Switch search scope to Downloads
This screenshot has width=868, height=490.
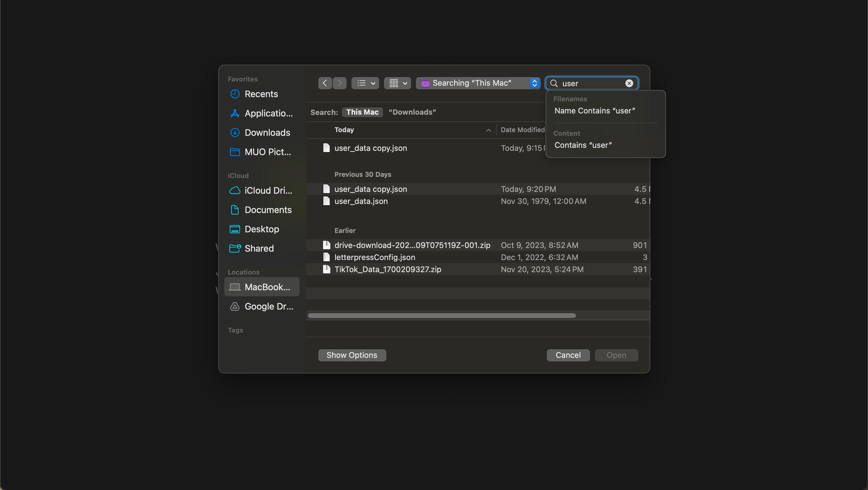point(412,112)
